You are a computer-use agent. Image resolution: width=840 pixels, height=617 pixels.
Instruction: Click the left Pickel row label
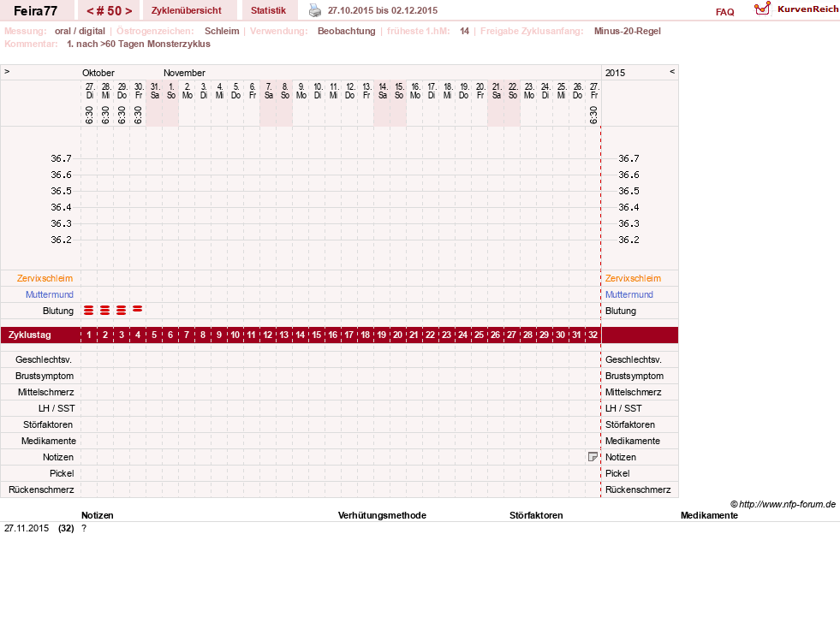pyautogui.click(x=62, y=473)
